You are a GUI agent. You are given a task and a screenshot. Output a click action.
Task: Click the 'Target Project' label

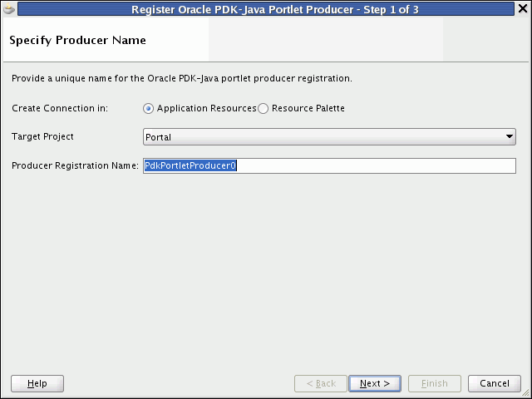(42, 136)
